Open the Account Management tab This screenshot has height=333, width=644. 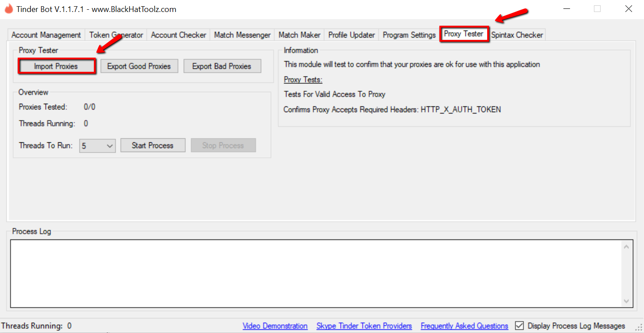click(x=46, y=35)
